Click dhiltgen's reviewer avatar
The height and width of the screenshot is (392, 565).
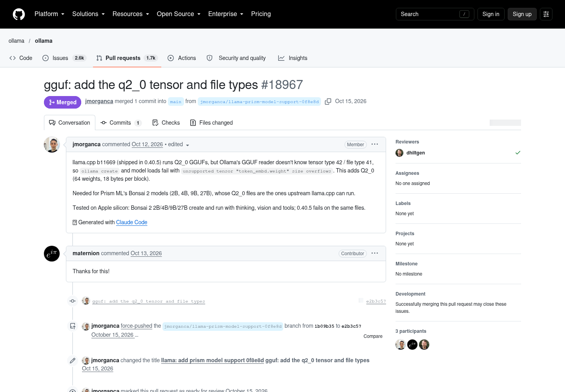[399, 153]
